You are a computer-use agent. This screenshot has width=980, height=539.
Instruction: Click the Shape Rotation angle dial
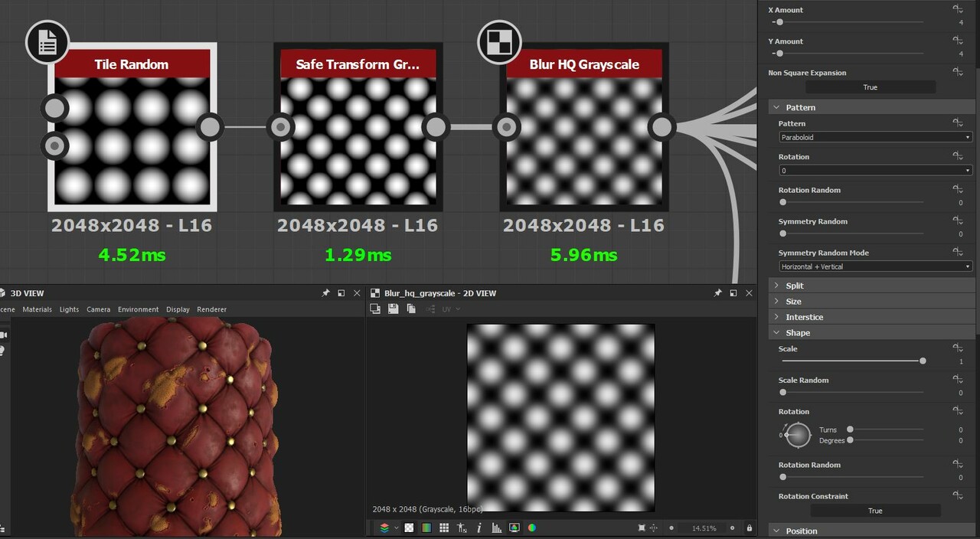click(x=798, y=435)
